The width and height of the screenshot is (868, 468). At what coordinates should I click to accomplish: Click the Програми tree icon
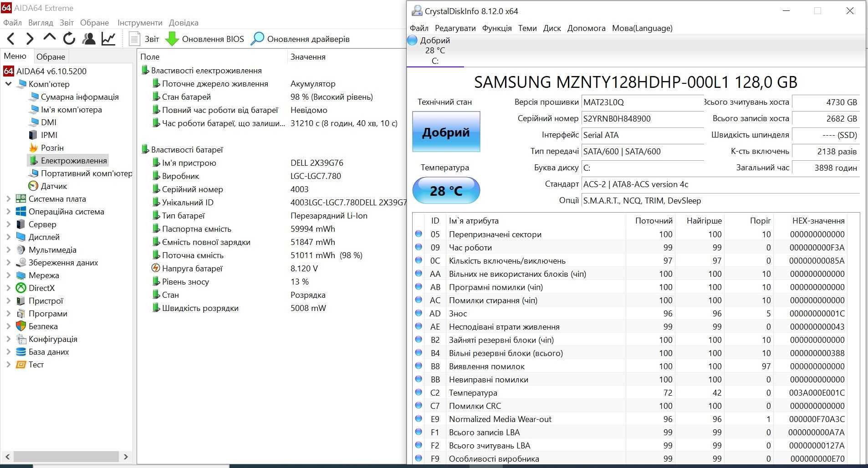tap(21, 314)
